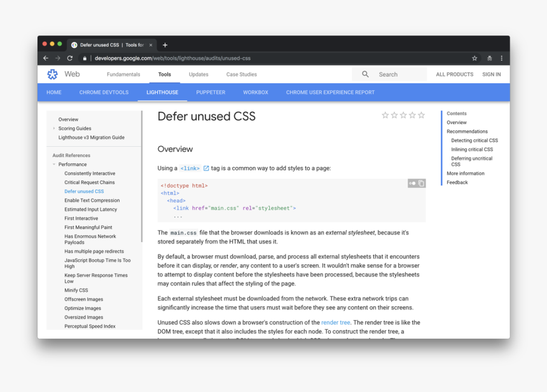Select the LIGHTHOUSE tab
This screenshot has height=392, width=547.
pyautogui.click(x=162, y=92)
